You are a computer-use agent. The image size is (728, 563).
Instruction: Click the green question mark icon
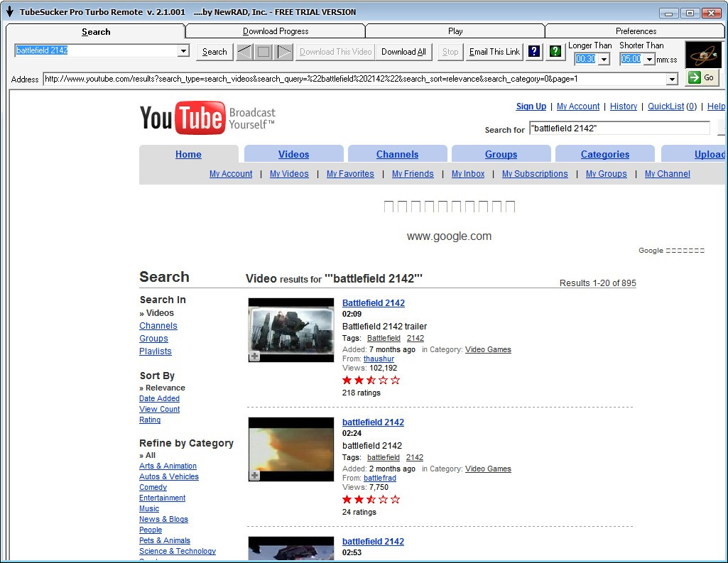555,52
